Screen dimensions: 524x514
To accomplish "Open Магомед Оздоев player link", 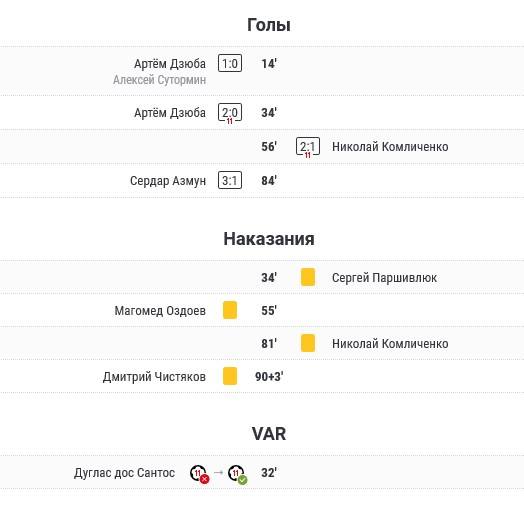I will click(160, 311).
